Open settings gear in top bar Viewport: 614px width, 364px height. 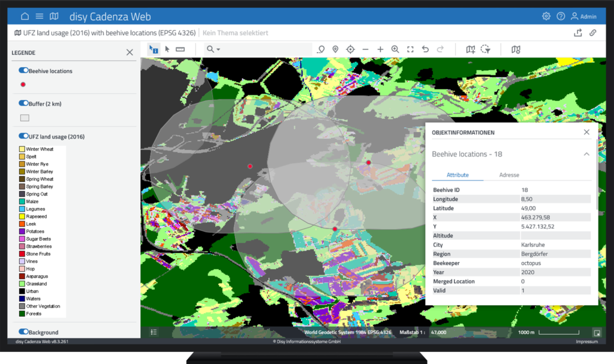(546, 16)
